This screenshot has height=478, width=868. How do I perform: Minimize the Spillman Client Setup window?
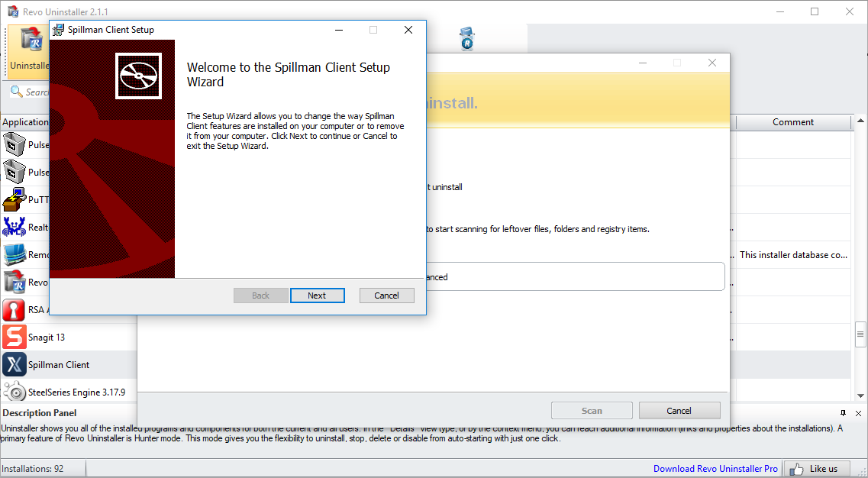[x=340, y=30]
